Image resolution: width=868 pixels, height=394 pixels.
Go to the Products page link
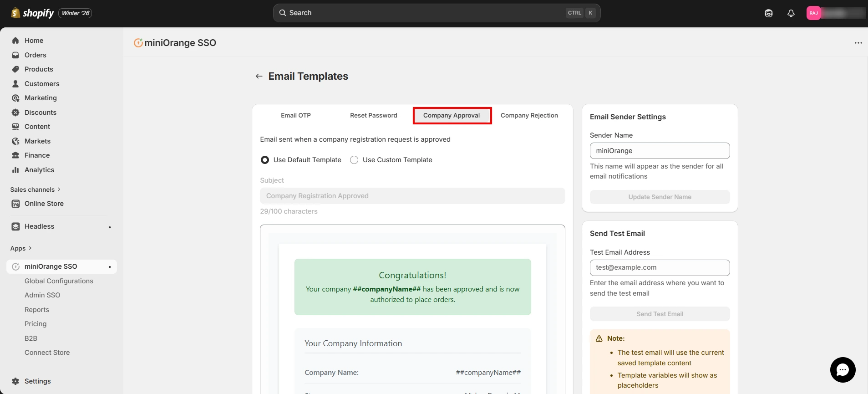tap(39, 69)
